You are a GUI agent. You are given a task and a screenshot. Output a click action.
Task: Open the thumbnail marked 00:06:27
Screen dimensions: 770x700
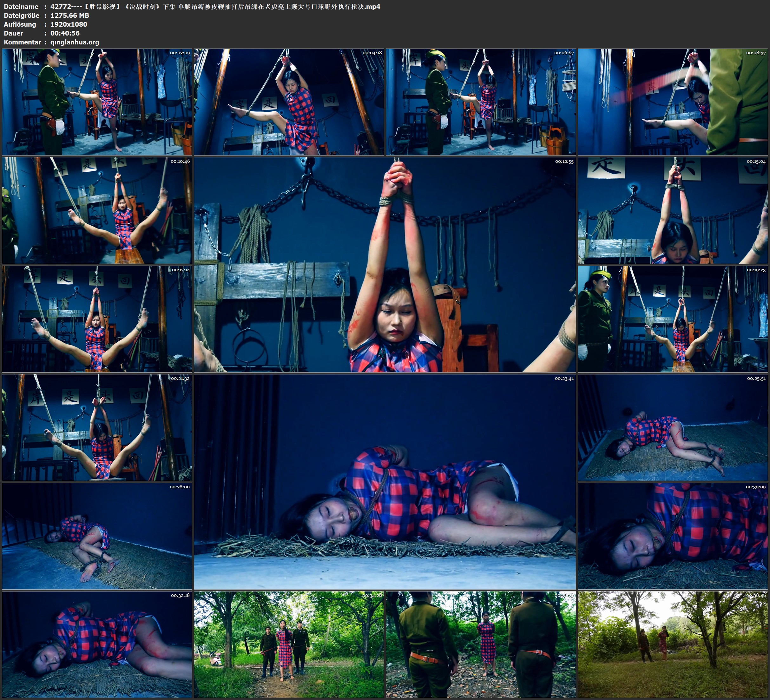[480, 102]
